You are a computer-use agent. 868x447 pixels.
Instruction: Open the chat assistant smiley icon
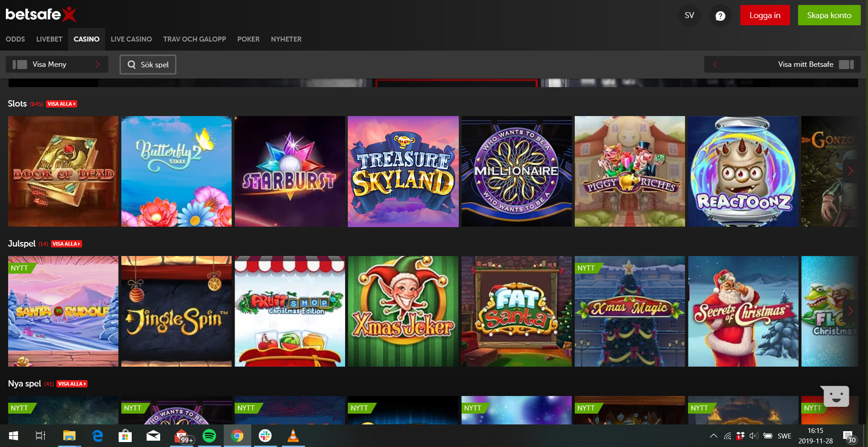836,396
